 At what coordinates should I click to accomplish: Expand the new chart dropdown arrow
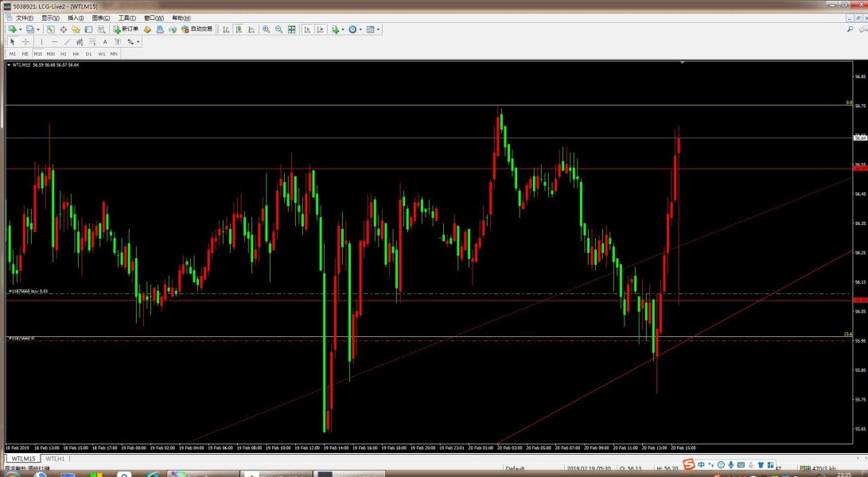[x=19, y=29]
